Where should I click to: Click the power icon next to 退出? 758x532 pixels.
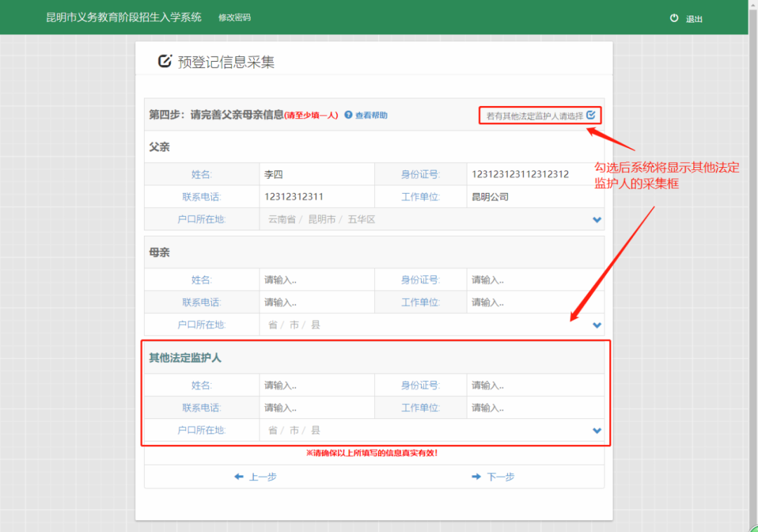pyautogui.click(x=674, y=19)
